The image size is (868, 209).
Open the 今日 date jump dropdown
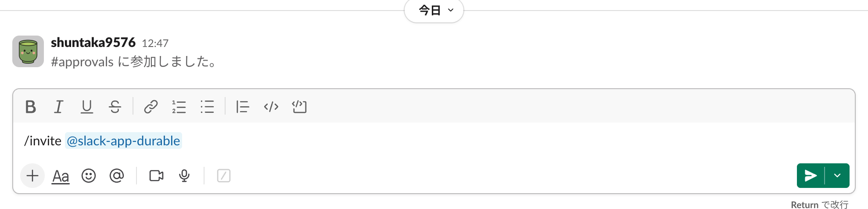[x=434, y=10]
